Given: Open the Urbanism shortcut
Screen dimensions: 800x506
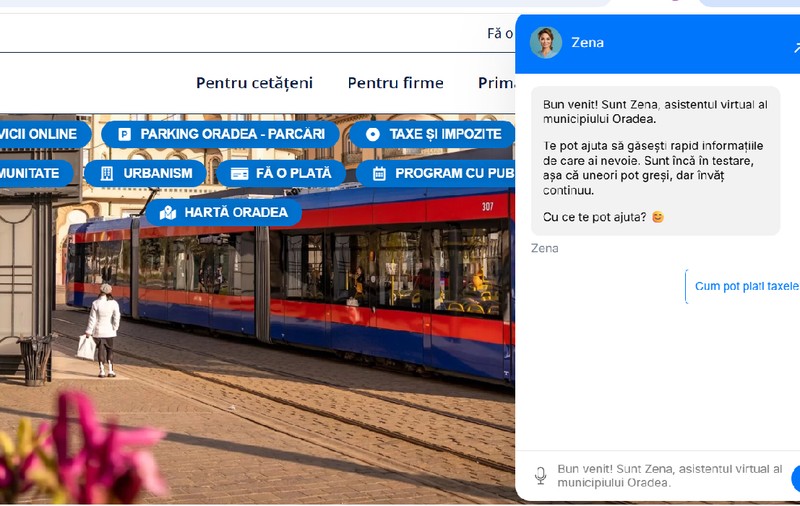Looking at the screenshot, I should coord(145,173).
